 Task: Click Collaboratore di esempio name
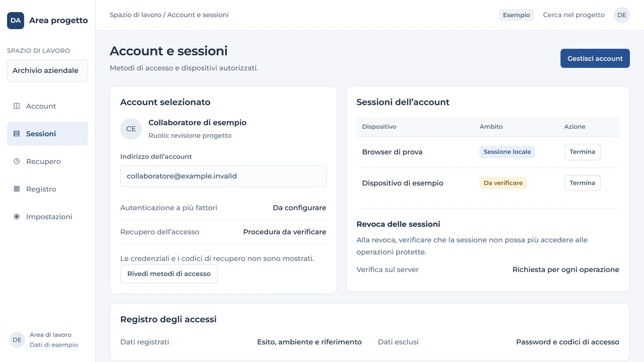click(x=197, y=123)
